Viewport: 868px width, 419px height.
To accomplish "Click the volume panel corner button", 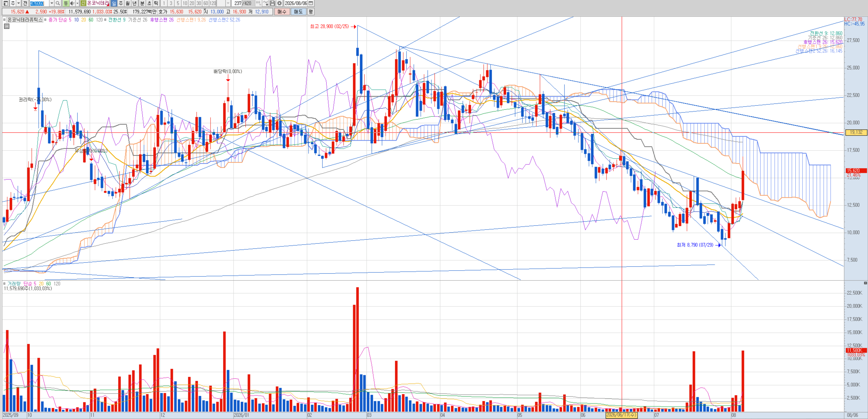I will coord(865,283).
